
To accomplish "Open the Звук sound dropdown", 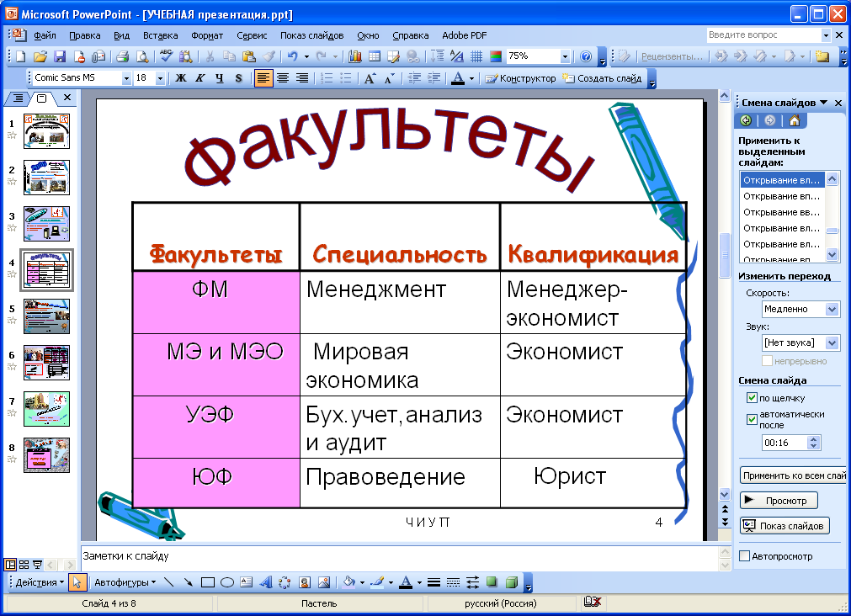I will click(x=832, y=343).
